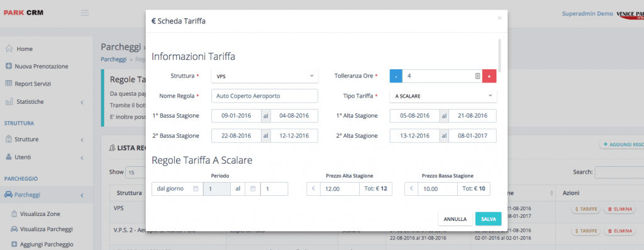This screenshot has width=644, height=250.
Task: Open the Show entries dropdown with 15
Action: [136, 172]
